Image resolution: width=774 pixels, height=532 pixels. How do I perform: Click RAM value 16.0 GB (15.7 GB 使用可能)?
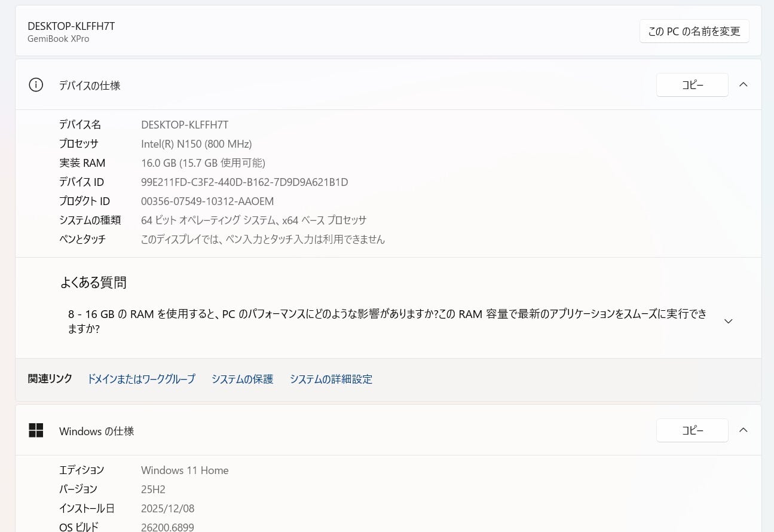click(203, 163)
